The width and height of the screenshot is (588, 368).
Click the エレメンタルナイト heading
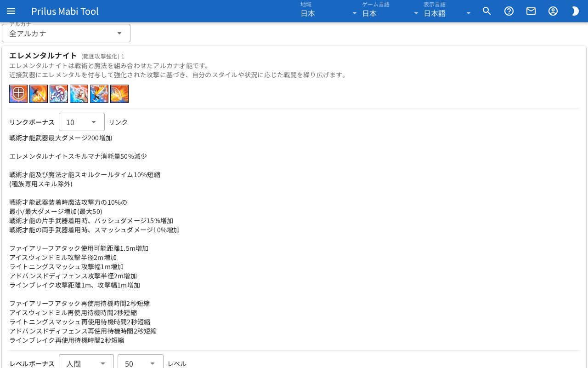pyautogui.click(x=43, y=56)
